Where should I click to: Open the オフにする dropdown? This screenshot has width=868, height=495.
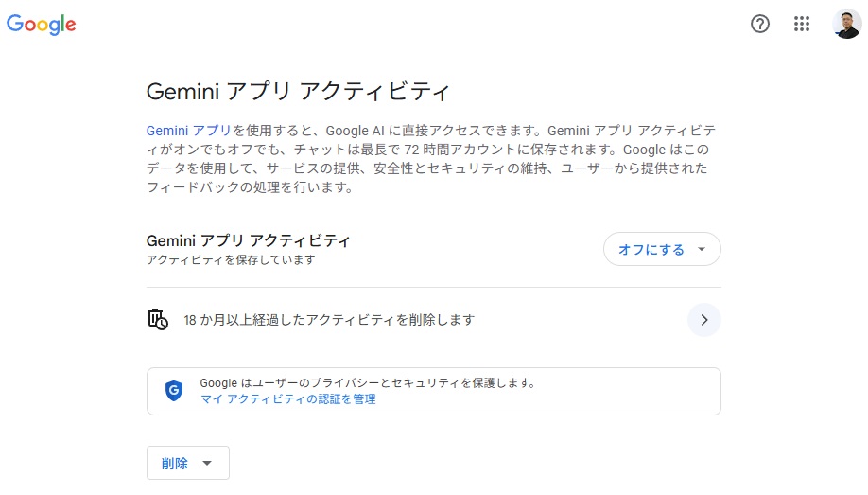click(x=662, y=249)
